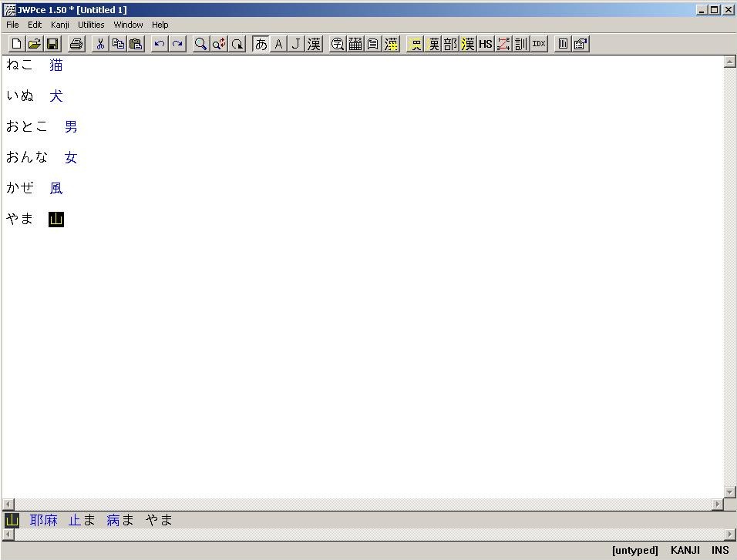This screenshot has width=737, height=560.
Task: Open the HS (Halpern SKIP) lookup
Action: (486, 44)
